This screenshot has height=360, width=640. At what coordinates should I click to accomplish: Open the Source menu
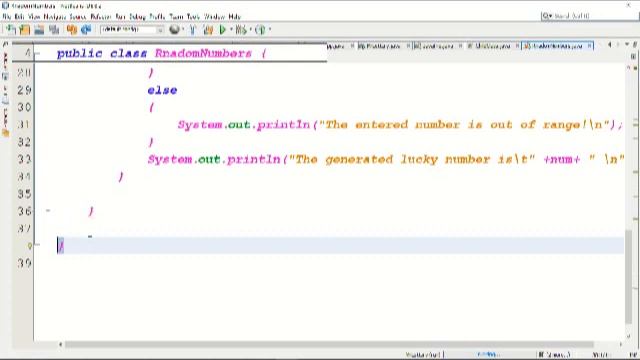click(x=78, y=17)
